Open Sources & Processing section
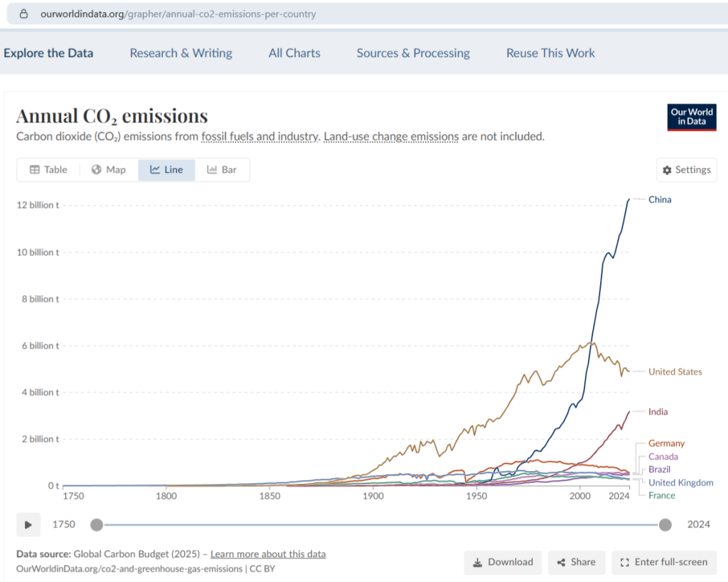 tap(413, 53)
